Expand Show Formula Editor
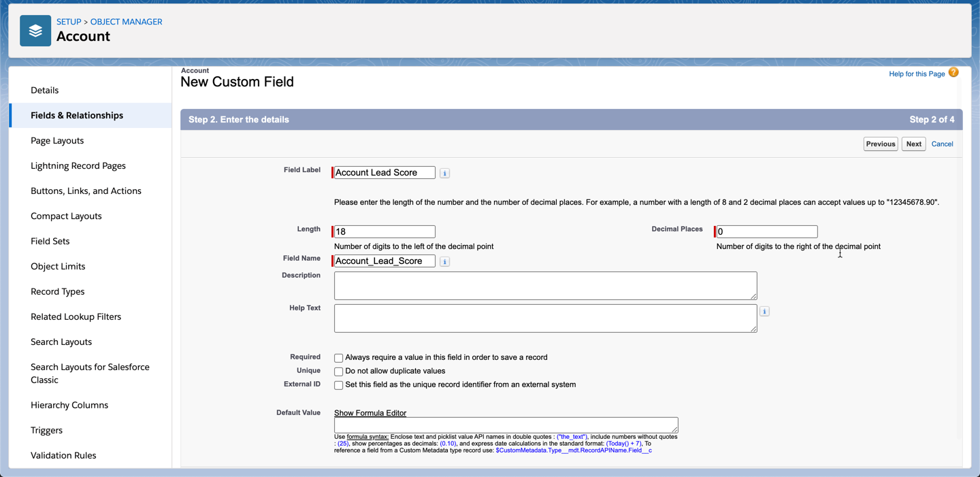This screenshot has height=477, width=980. 370,413
